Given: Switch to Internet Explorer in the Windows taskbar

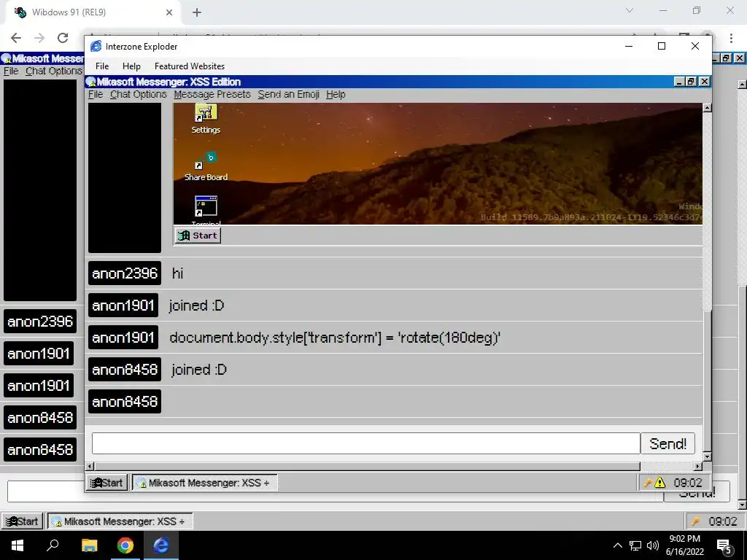Looking at the screenshot, I should (x=161, y=545).
